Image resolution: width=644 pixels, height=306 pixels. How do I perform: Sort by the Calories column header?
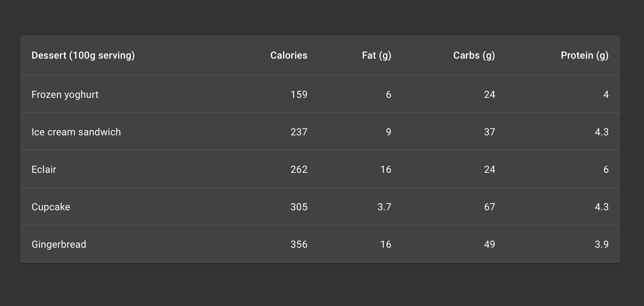[x=288, y=55]
